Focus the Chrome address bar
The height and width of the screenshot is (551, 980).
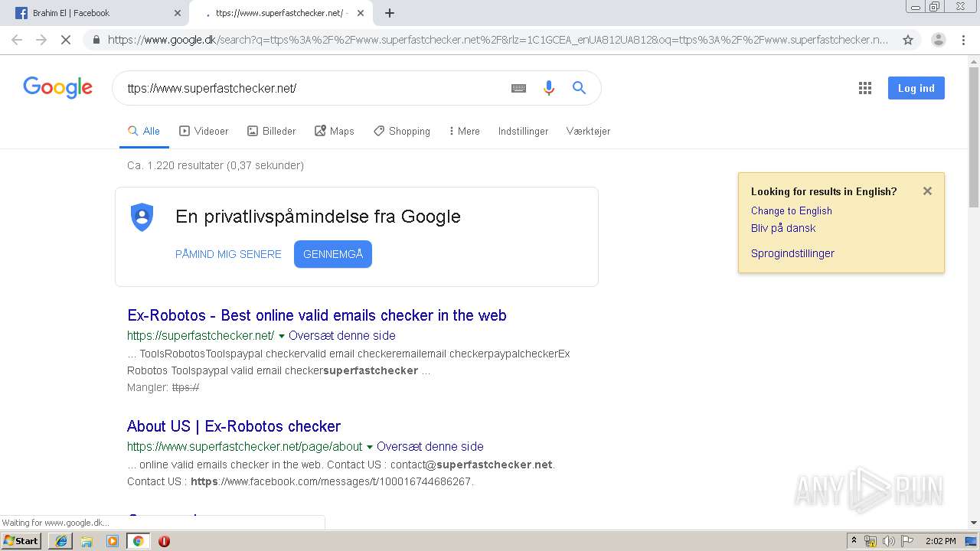pos(498,40)
